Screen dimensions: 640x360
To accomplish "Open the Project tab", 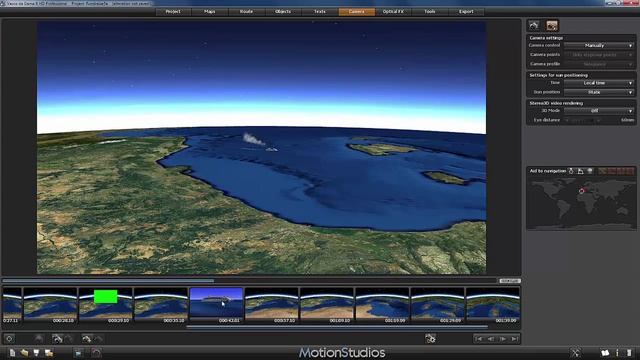I will [173, 12].
